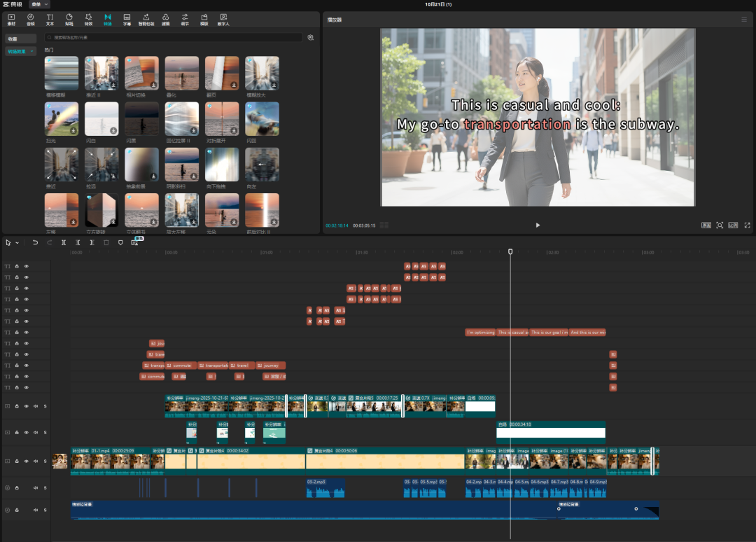The image size is (756, 542).
Task: Add a marker with the shield-shaped icon
Action: tap(120, 242)
